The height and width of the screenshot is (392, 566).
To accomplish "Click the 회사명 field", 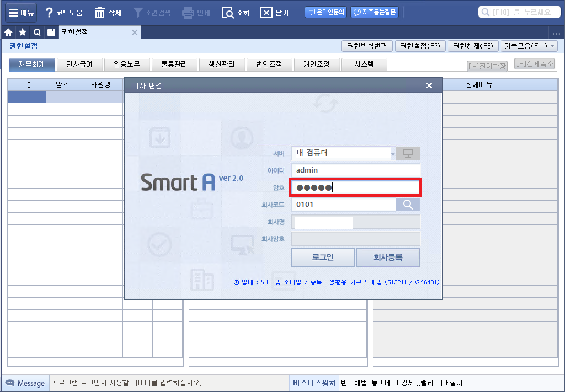I will coord(356,222).
